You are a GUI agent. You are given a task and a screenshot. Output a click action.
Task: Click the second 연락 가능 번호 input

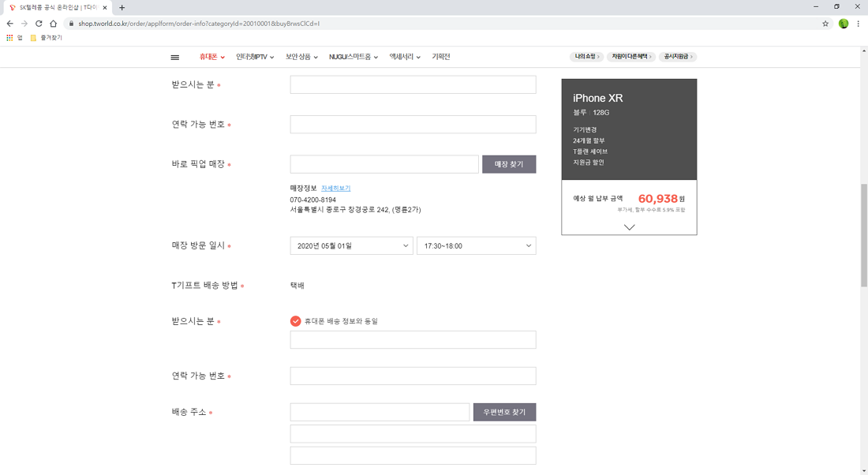(413, 376)
